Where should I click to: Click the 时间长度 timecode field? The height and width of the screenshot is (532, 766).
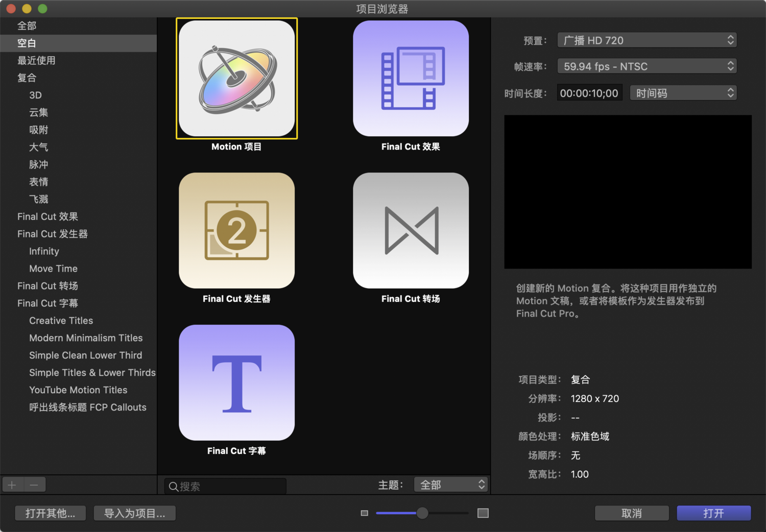coord(589,93)
